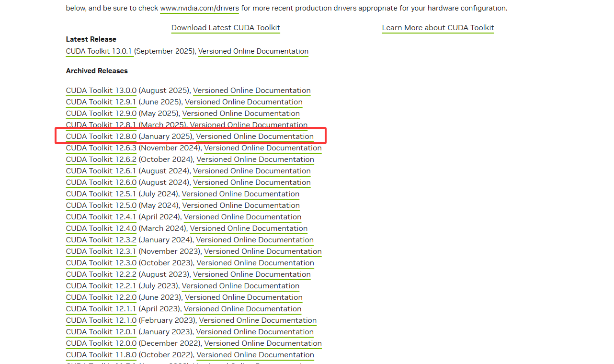This screenshot has height=364, width=614.
Task: Click CUDA Toolkit 12.8.0 link
Action: [x=101, y=136]
